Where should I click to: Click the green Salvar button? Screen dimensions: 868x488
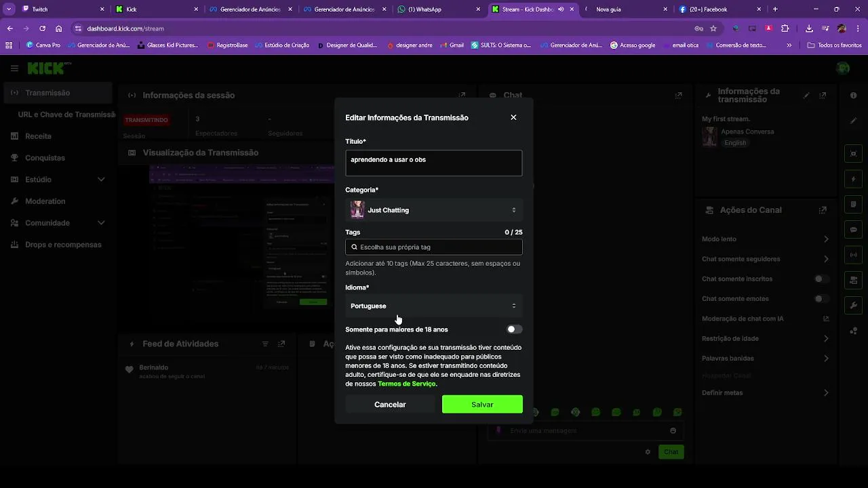pyautogui.click(x=482, y=405)
